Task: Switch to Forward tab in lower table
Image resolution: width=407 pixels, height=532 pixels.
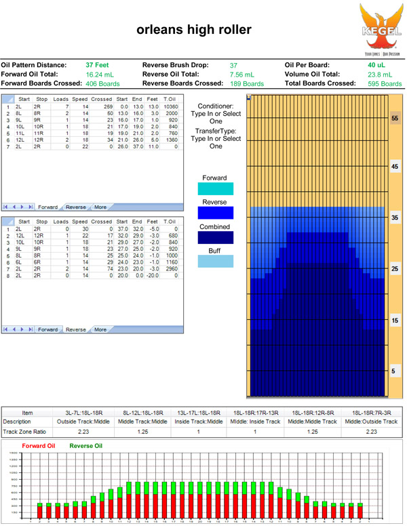Action: tap(47, 329)
